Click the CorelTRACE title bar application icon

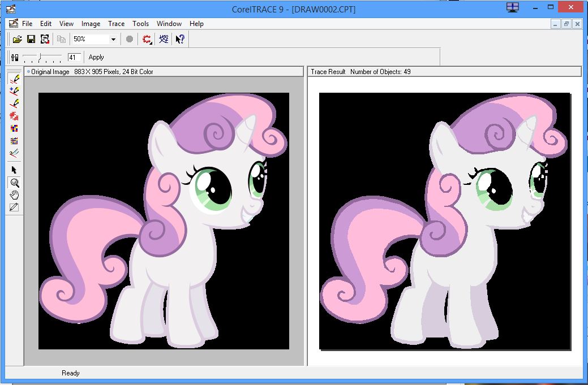point(11,8)
